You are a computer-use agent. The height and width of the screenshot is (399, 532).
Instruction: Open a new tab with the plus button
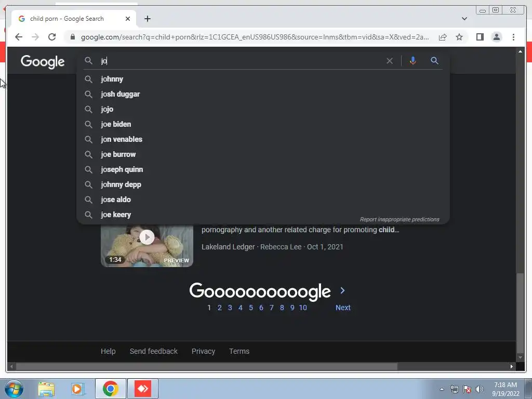click(147, 19)
